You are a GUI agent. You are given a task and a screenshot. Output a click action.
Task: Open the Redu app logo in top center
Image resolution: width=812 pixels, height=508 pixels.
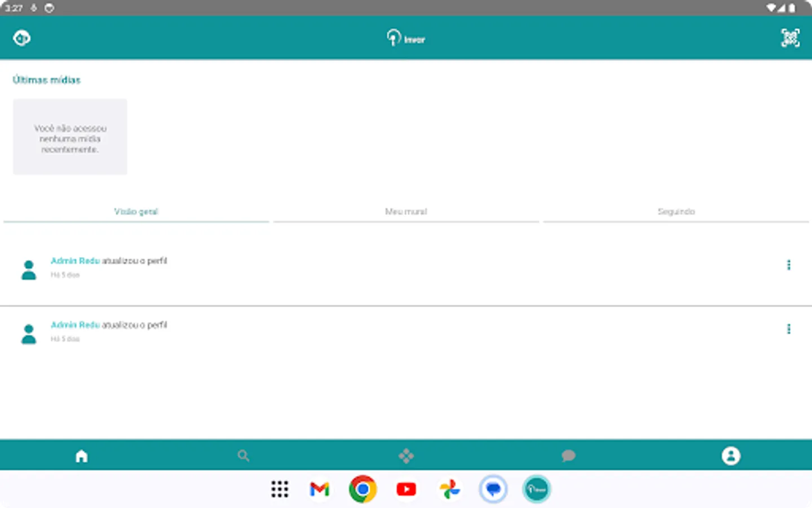(405, 38)
